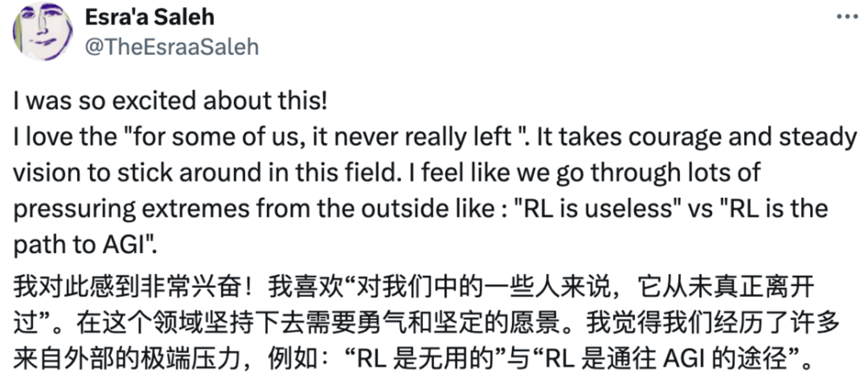This screenshot has height=385, width=868.
Task: Click the English text "path to AGI"
Action: point(81,246)
